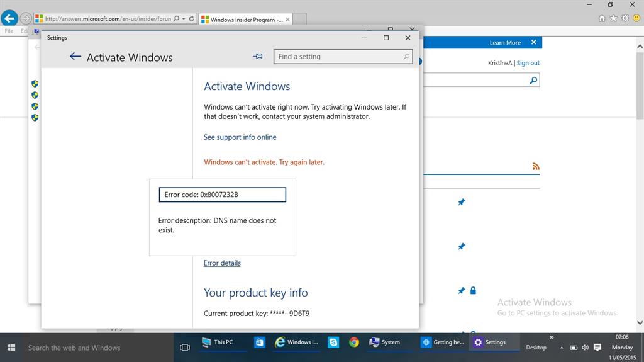Open the address bar dropdown arrow
The height and width of the screenshot is (362, 644).
[184, 18]
